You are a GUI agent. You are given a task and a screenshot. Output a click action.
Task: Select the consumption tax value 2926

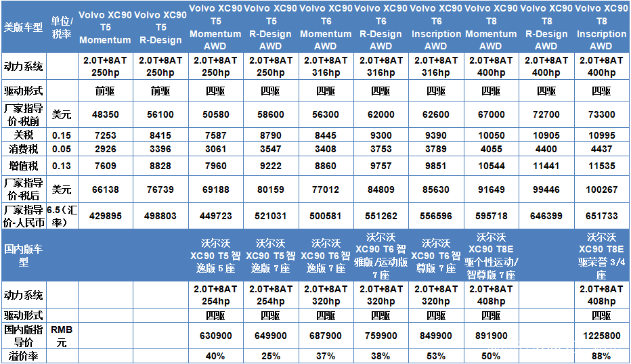tap(105, 150)
